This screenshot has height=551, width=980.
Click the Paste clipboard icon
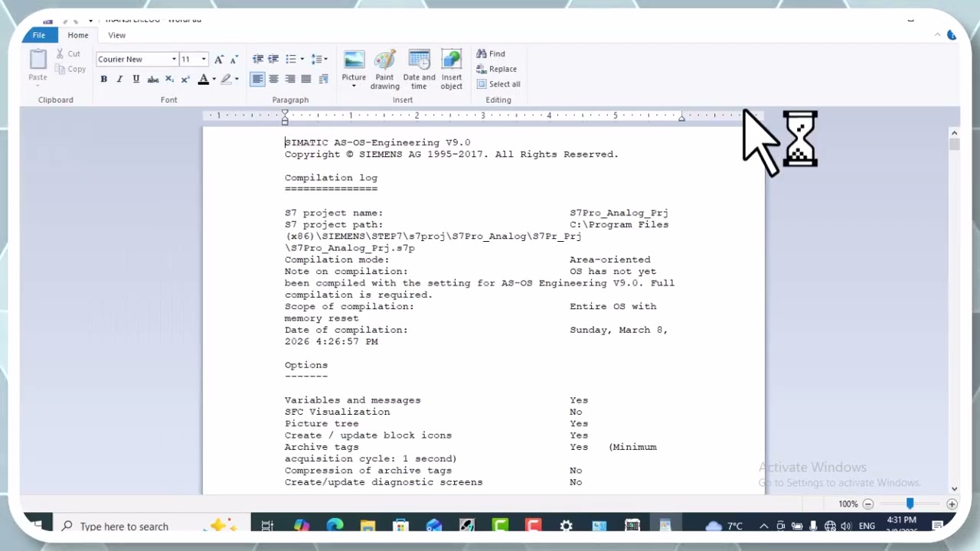[38, 60]
